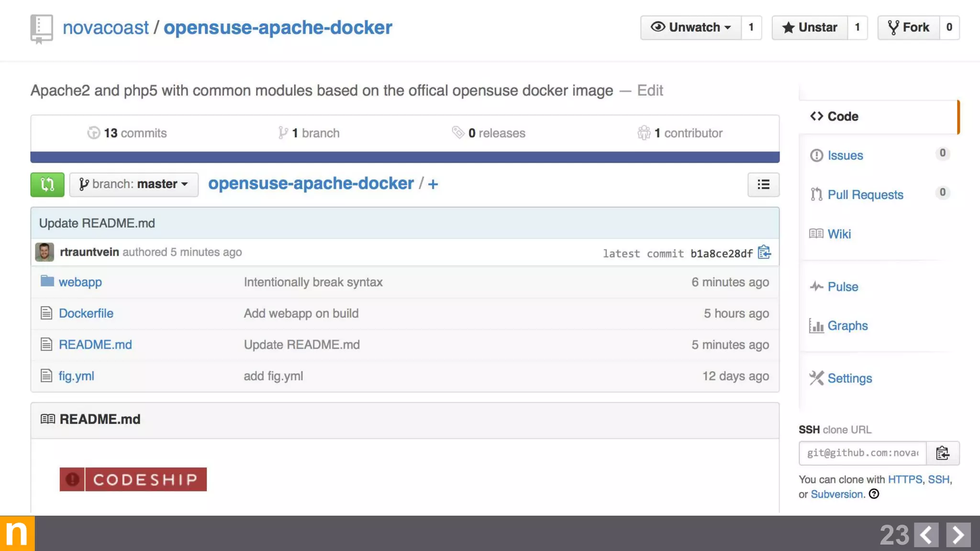Viewport: 980px width, 551px height.
Task: Go to previous slide with left arrow
Action: [926, 534]
